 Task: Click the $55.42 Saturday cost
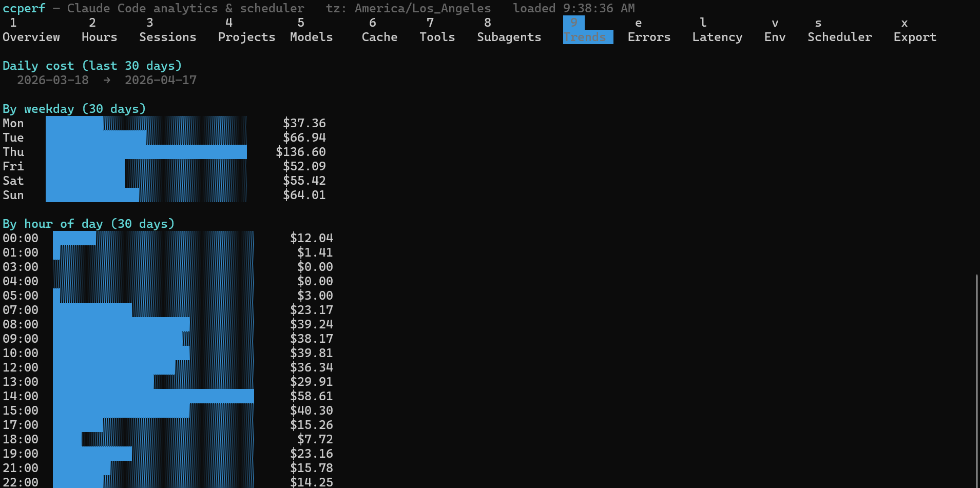304,181
